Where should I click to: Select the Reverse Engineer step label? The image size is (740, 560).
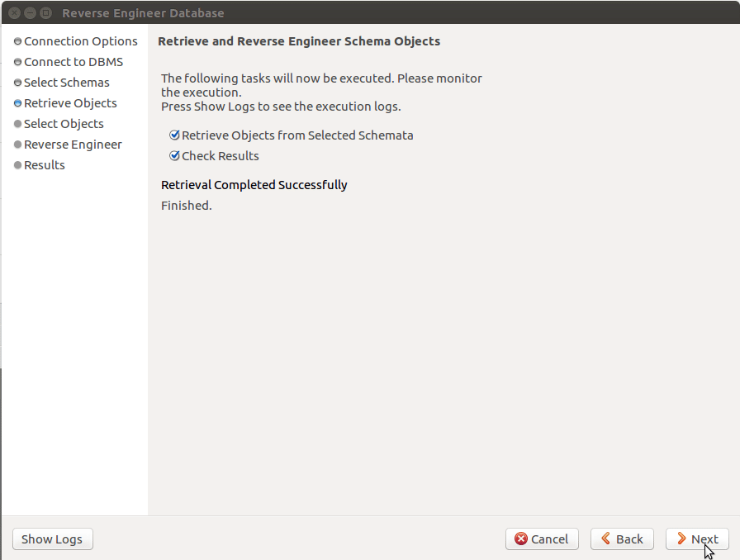pyautogui.click(x=73, y=145)
